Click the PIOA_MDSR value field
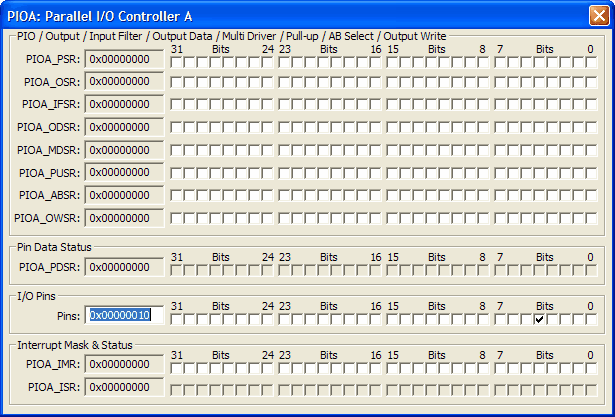Viewport: 615px width, 417px height. pos(124,150)
